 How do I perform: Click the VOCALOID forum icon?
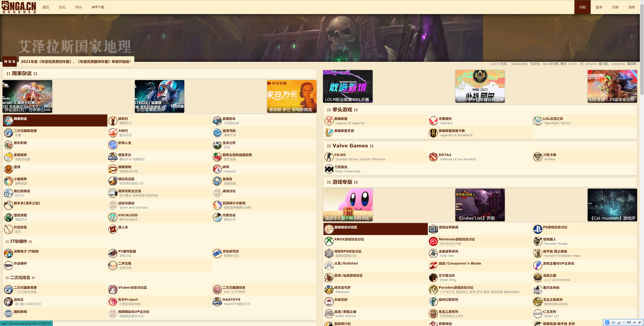[x=113, y=217]
